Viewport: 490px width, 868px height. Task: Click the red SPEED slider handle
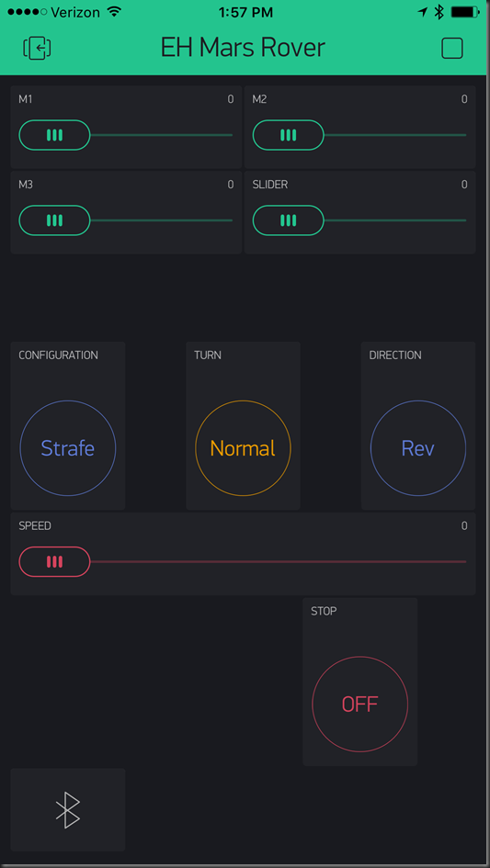point(54,562)
